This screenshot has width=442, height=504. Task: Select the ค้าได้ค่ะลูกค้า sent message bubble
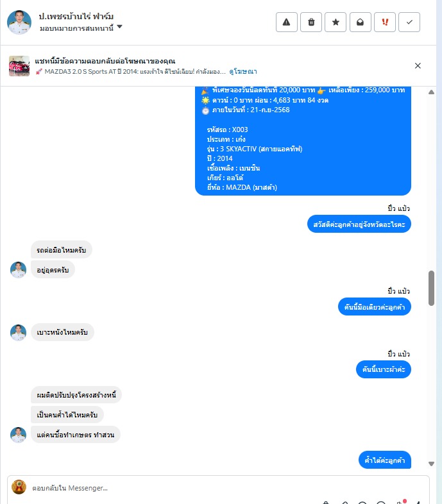(385, 460)
